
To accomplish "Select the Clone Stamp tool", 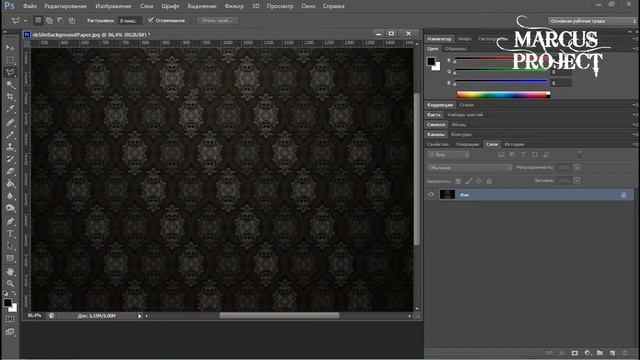I will click(10, 147).
